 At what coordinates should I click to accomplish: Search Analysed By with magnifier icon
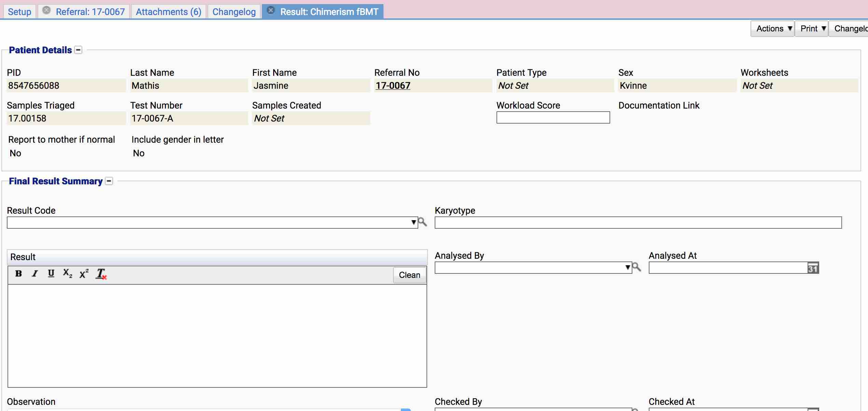(x=636, y=267)
